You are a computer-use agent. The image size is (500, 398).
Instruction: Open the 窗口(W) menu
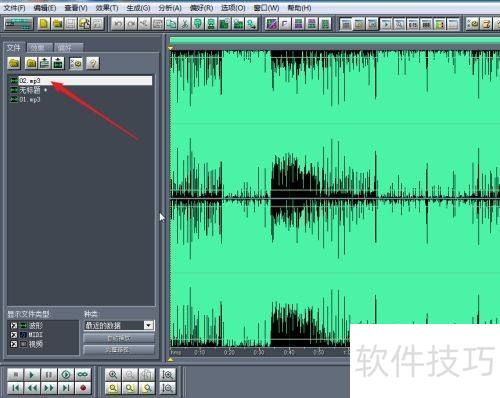[266, 8]
